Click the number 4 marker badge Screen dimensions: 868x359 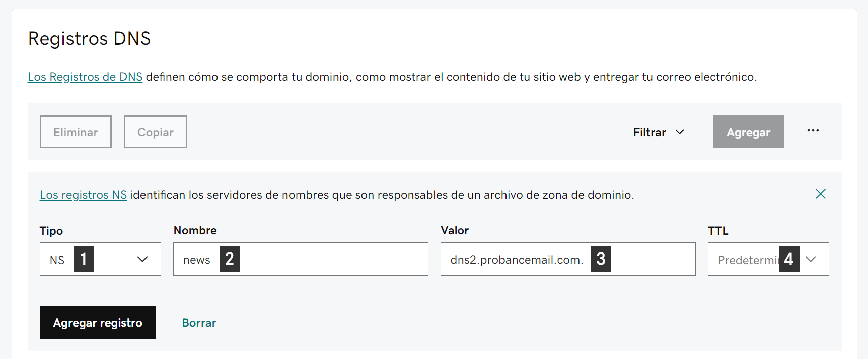[789, 259]
